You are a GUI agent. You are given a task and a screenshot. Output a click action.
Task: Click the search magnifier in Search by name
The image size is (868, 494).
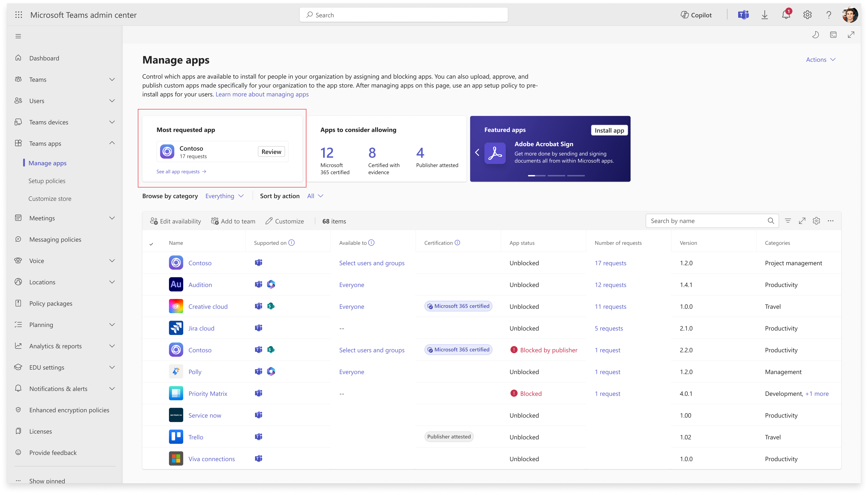771,221
